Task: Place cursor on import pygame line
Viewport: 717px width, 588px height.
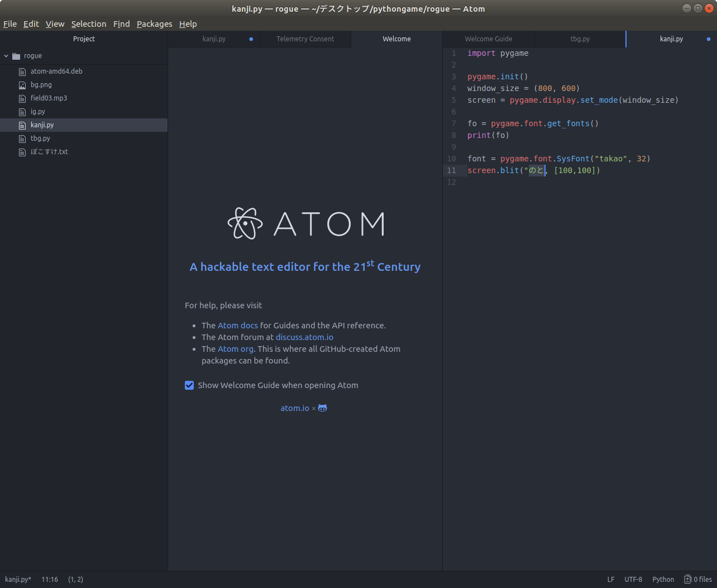Action: pyautogui.click(x=498, y=54)
